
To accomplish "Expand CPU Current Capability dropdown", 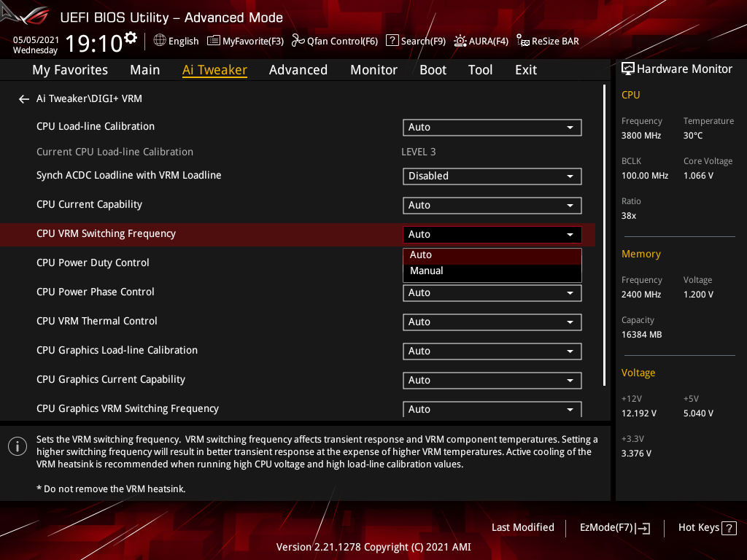I will (x=492, y=205).
